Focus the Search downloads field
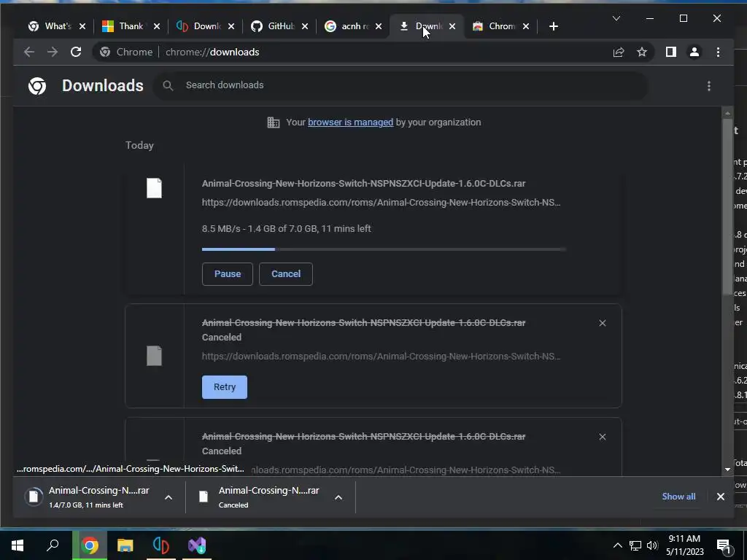This screenshot has width=747, height=560. (x=400, y=85)
